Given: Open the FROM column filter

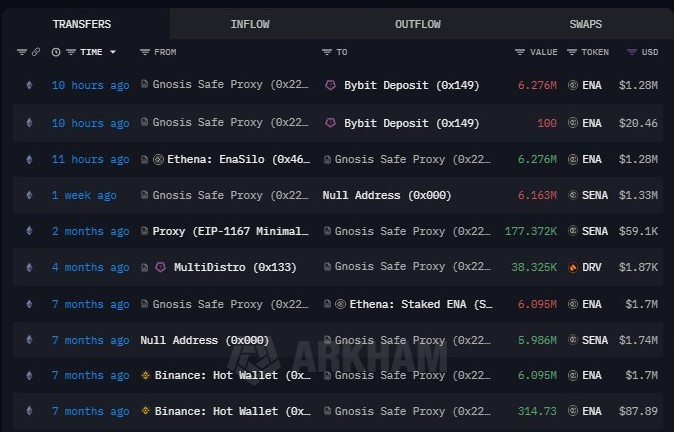Looking at the screenshot, I should click(x=145, y=52).
